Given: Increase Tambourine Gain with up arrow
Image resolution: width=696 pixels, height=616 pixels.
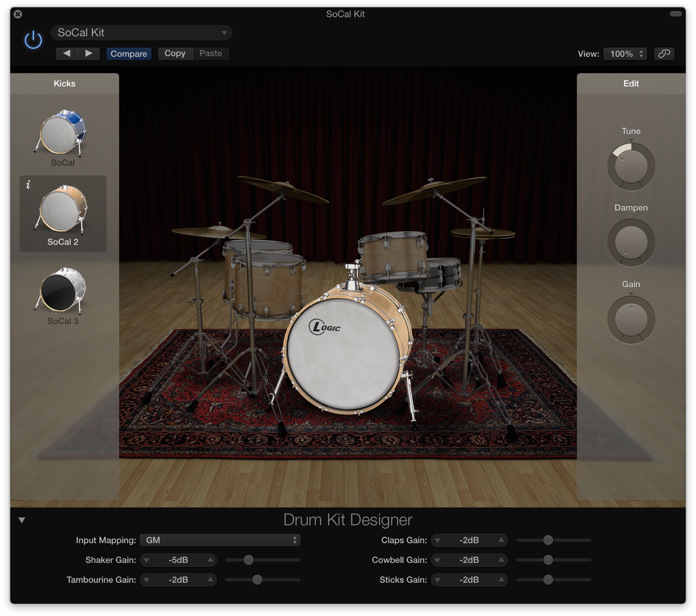Looking at the screenshot, I should point(210,579).
